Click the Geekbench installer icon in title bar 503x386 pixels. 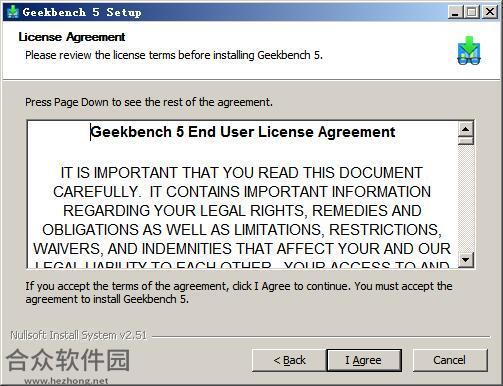point(13,12)
